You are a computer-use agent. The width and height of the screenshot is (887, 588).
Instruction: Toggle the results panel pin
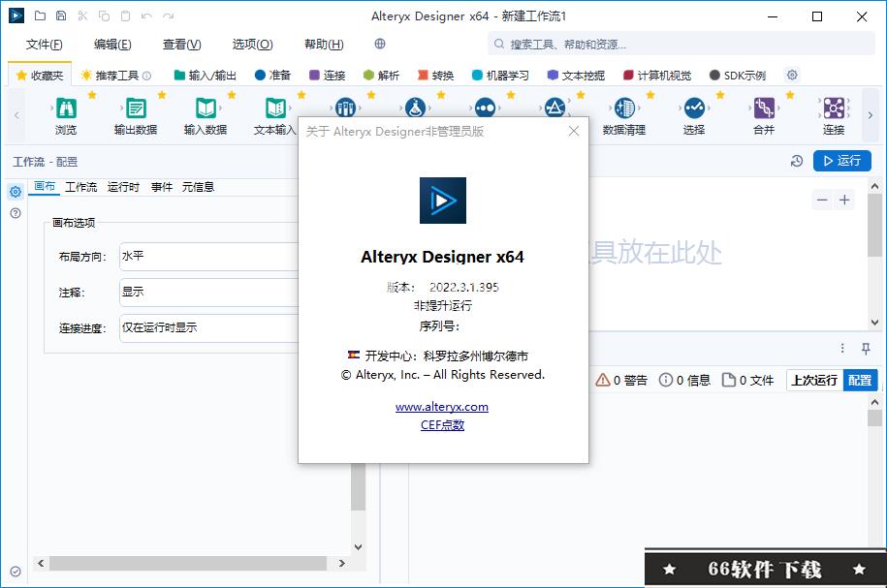[x=866, y=349]
